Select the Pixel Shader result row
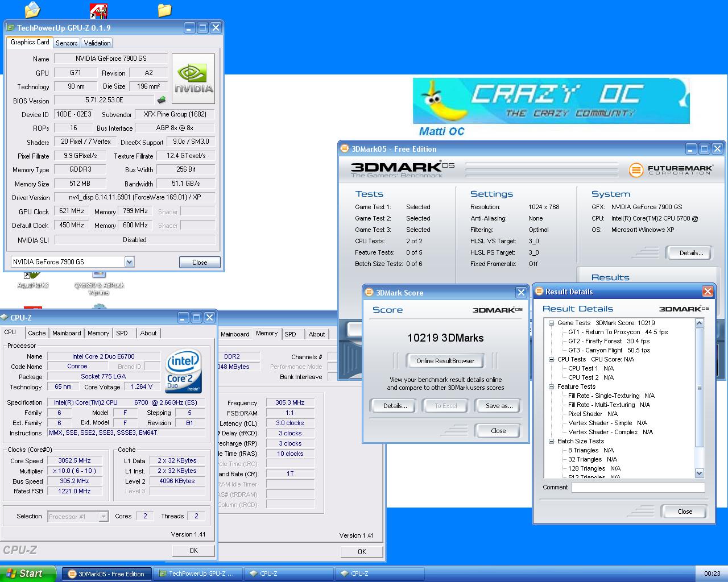The image size is (728, 582). tap(593, 414)
